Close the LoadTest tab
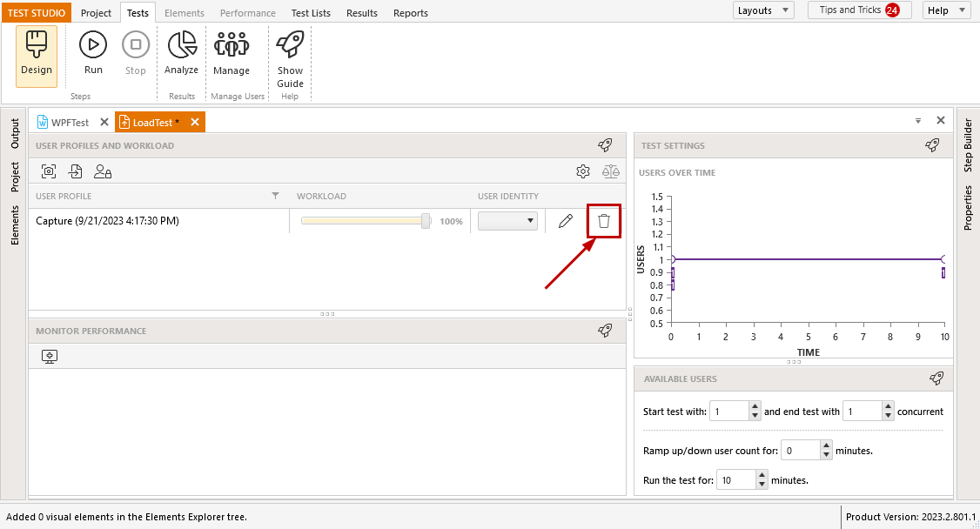This screenshot has height=529, width=980. point(195,122)
